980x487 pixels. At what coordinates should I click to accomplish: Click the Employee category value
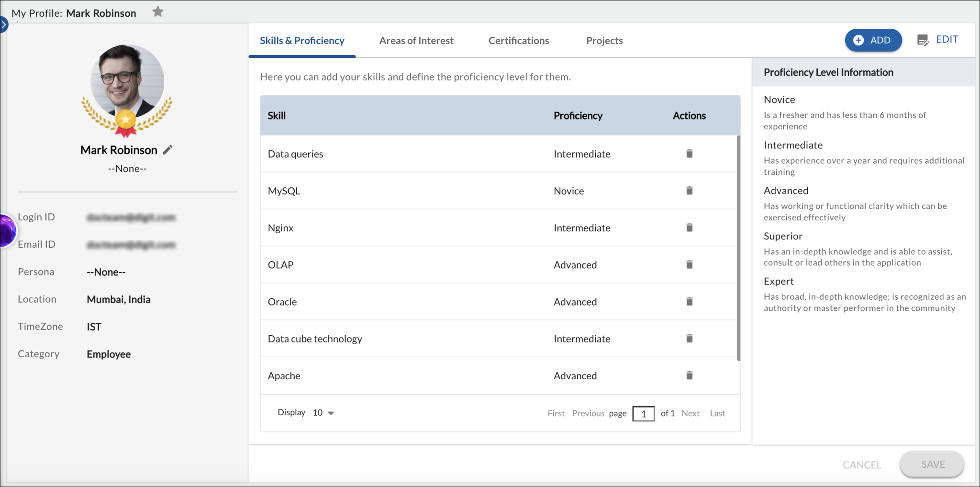pos(109,354)
